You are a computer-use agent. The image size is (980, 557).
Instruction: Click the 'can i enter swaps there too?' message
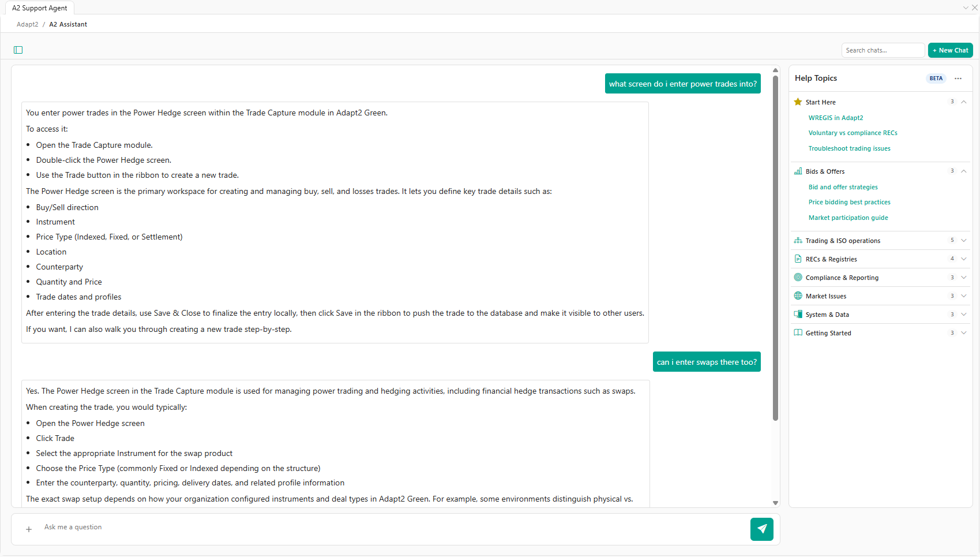707,362
